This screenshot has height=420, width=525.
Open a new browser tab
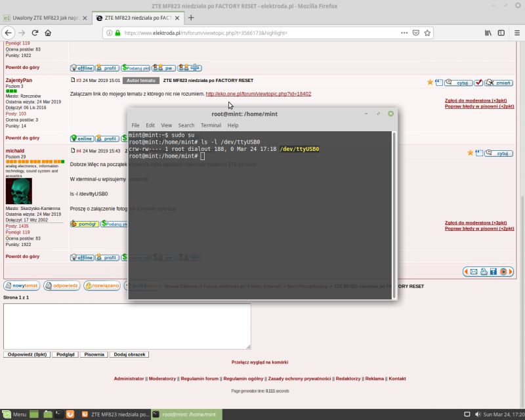click(191, 18)
